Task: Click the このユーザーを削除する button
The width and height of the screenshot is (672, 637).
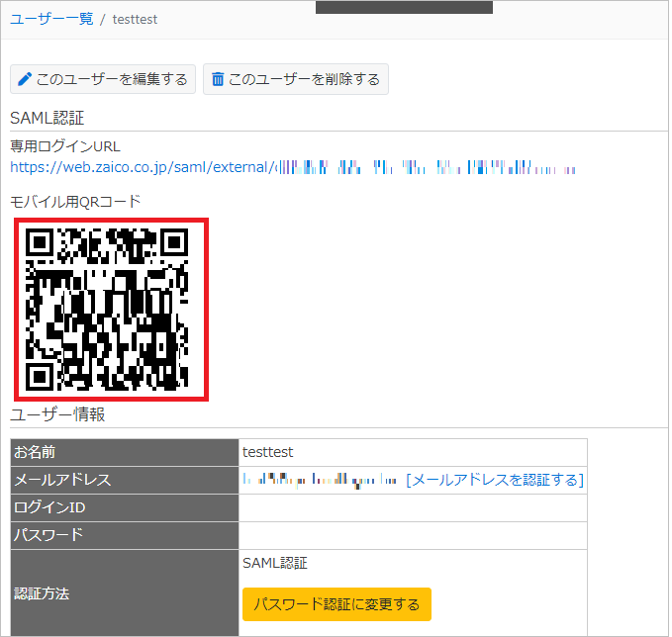Action: pyautogui.click(x=296, y=79)
